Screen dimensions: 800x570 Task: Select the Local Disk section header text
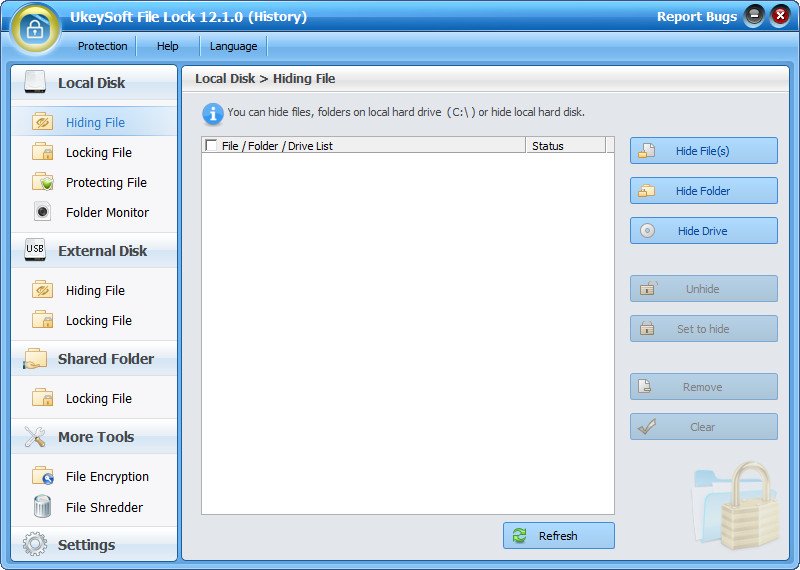pyautogui.click(x=91, y=83)
